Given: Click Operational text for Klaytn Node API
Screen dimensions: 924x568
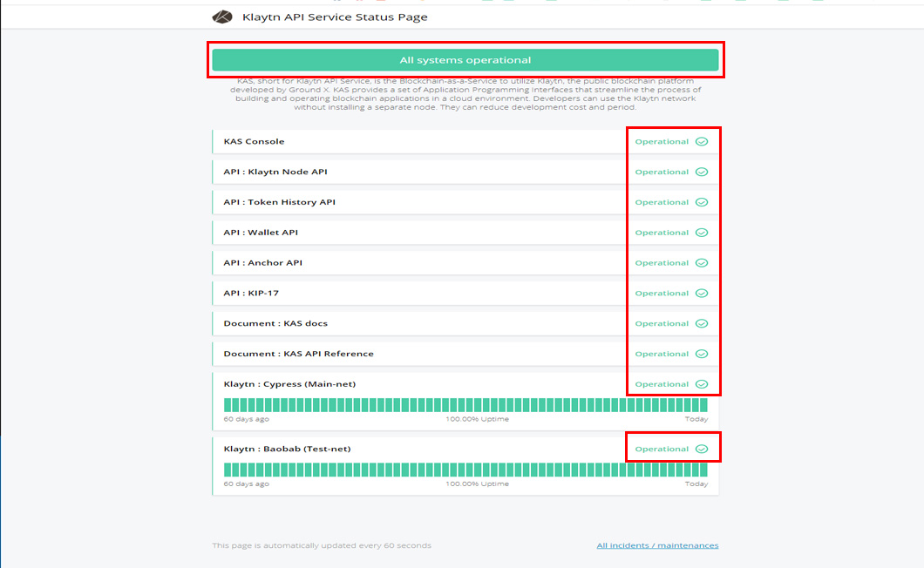Looking at the screenshot, I should (661, 172).
